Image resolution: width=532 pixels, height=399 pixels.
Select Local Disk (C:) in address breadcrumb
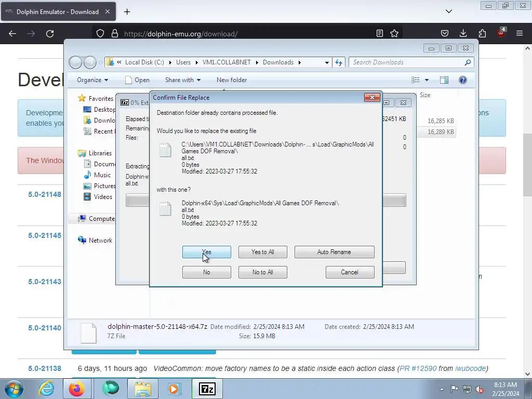pos(144,62)
